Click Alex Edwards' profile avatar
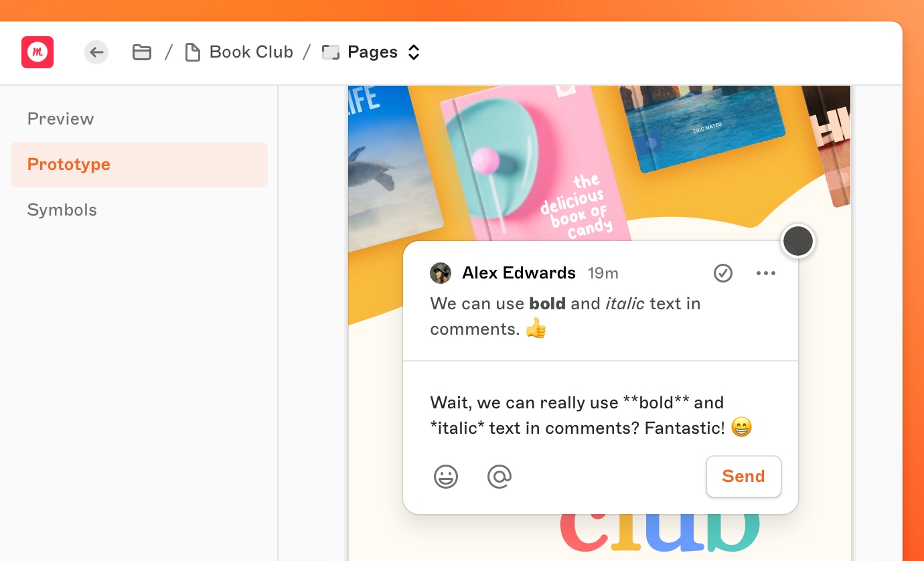The width and height of the screenshot is (924, 561). pos(441,273)
